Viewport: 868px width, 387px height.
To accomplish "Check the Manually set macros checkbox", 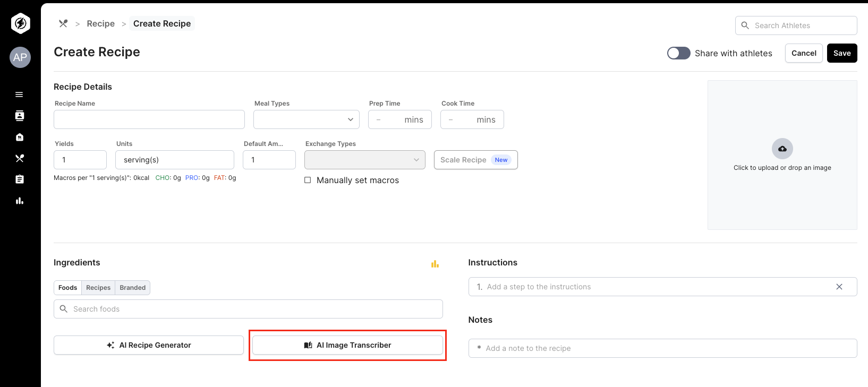I will tap(308, 180).
